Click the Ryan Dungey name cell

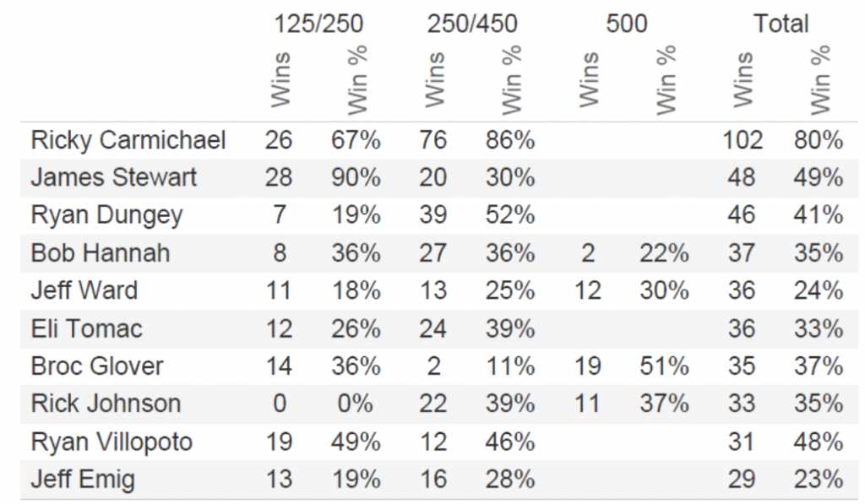[x=106, y=215]
